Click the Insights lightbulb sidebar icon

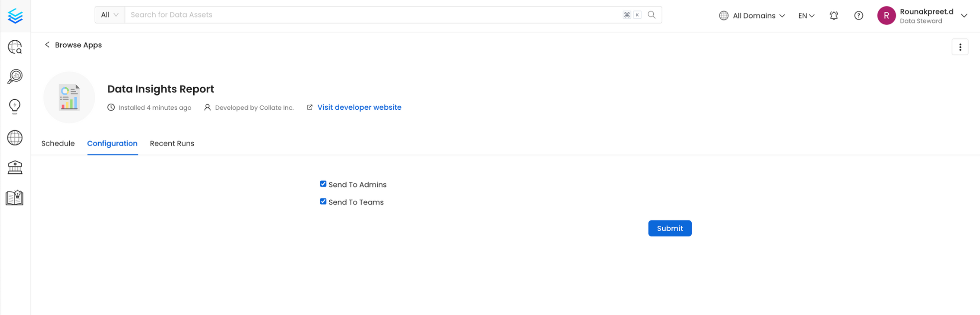tap(15, 107)
